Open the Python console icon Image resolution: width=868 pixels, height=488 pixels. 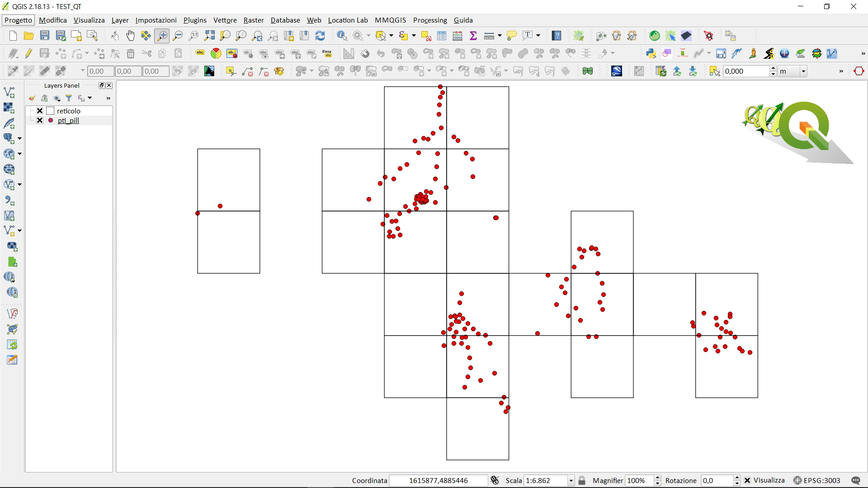[651, 53]
